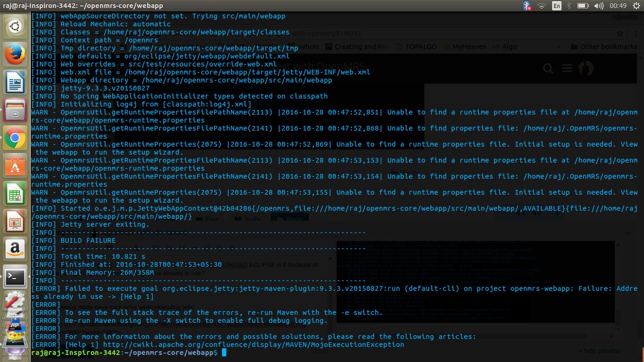Click the 'web.xml file' info line
This screenshot has width=644, height=362.
click(x=200, y=72)
